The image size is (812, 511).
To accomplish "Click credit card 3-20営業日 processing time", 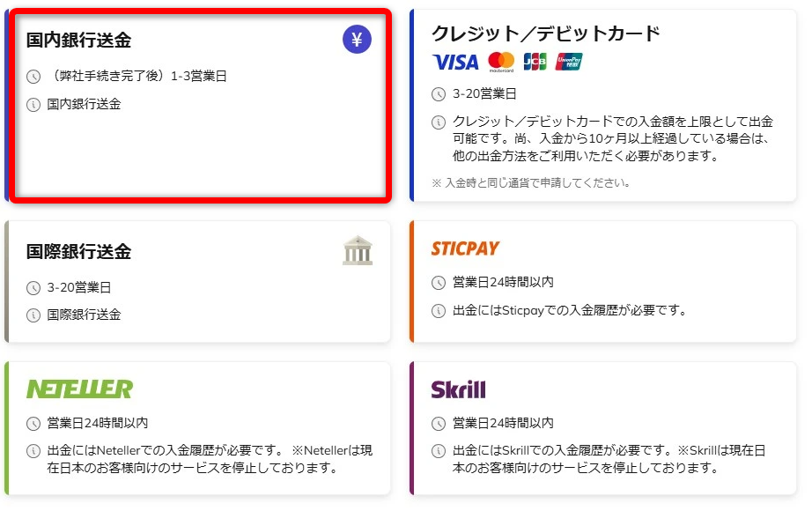I will pos(484,94).
